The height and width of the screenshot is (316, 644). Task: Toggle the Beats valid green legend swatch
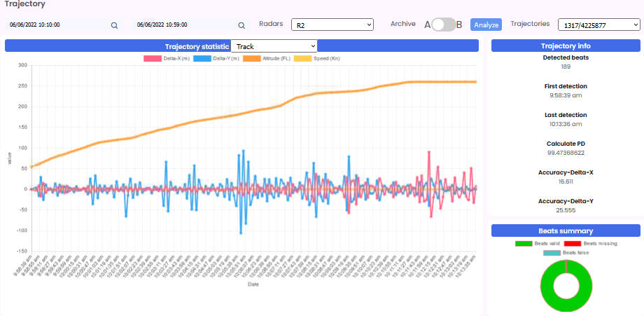tap(524, 243)
